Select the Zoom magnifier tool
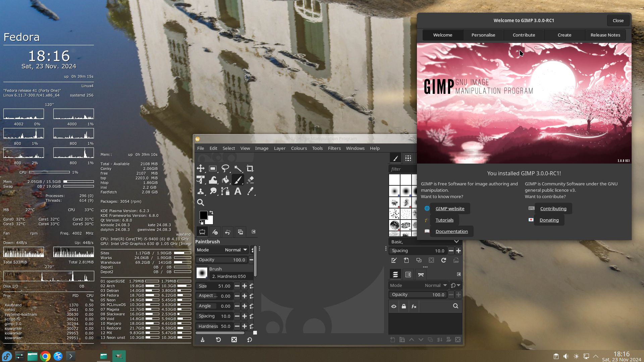Screen dimensions: 644x362 pyautogui.click(x=201, y=202)
